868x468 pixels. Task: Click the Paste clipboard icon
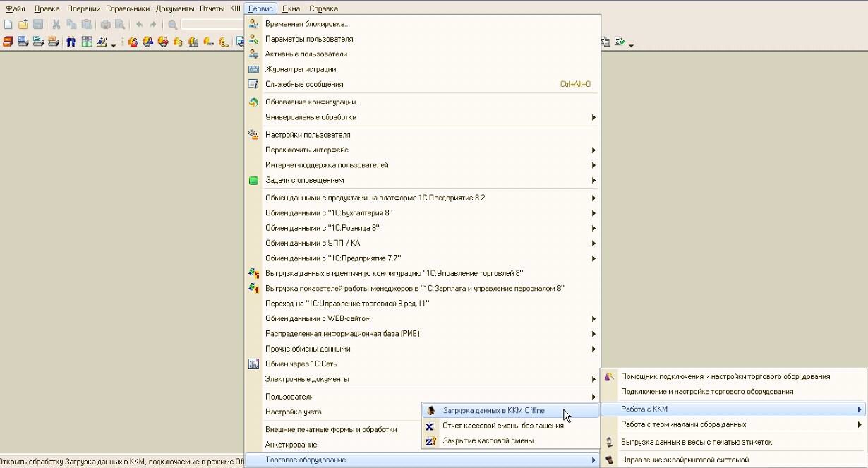coord(86,24)
